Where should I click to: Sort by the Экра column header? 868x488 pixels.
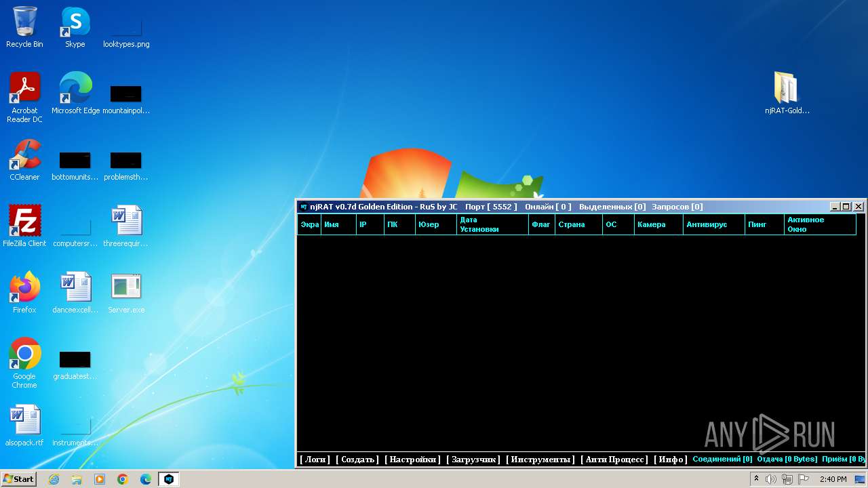309,224
